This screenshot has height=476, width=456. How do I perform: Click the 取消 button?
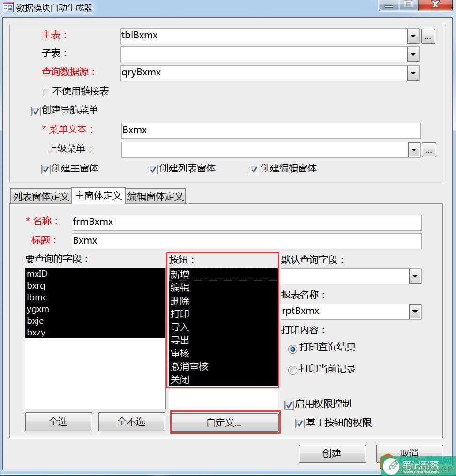pyautogui.click(x=409, y=454)
